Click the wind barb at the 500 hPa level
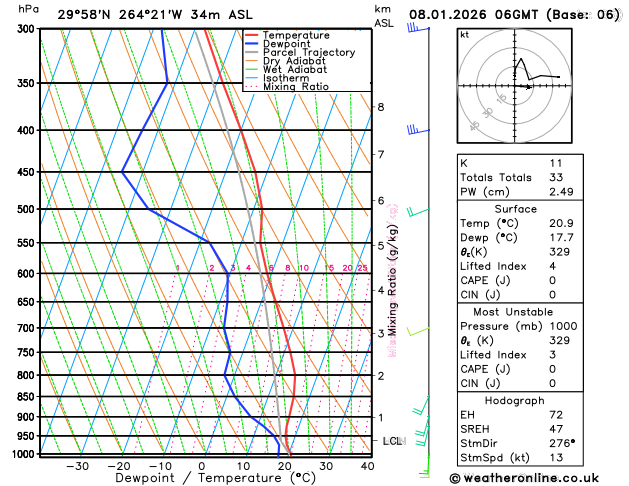Image resolution: width=629 pixels, height=486 pixels. point(418,212)
